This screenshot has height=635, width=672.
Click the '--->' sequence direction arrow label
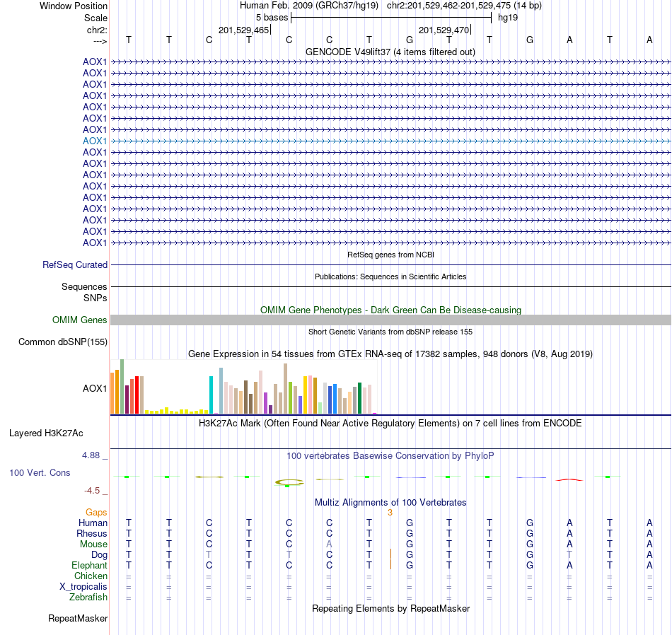coord(100,41)
